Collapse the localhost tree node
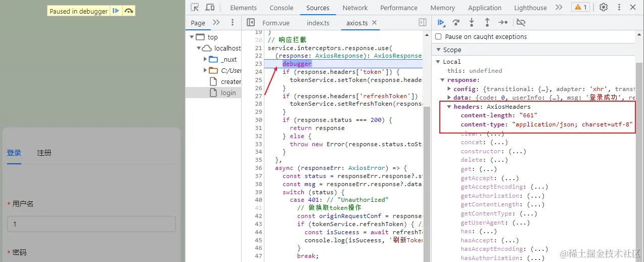Viewport: 644px width, 262px height. [199, 48]
